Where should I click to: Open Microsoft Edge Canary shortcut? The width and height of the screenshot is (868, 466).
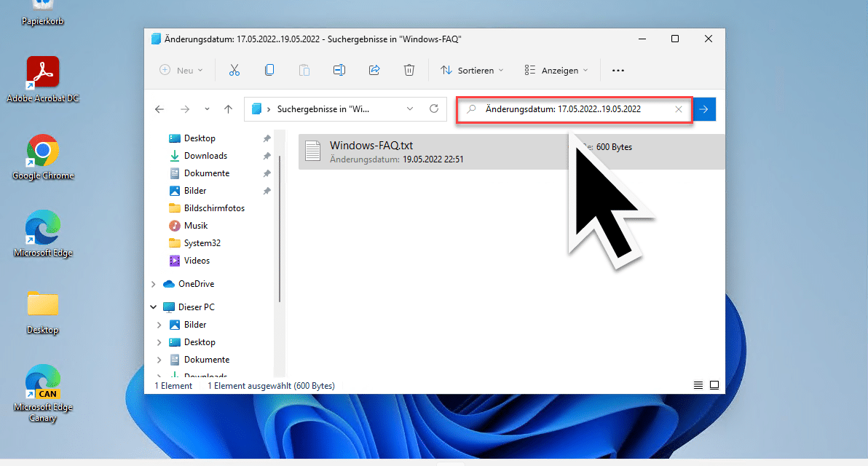click(x=43, y=393)
